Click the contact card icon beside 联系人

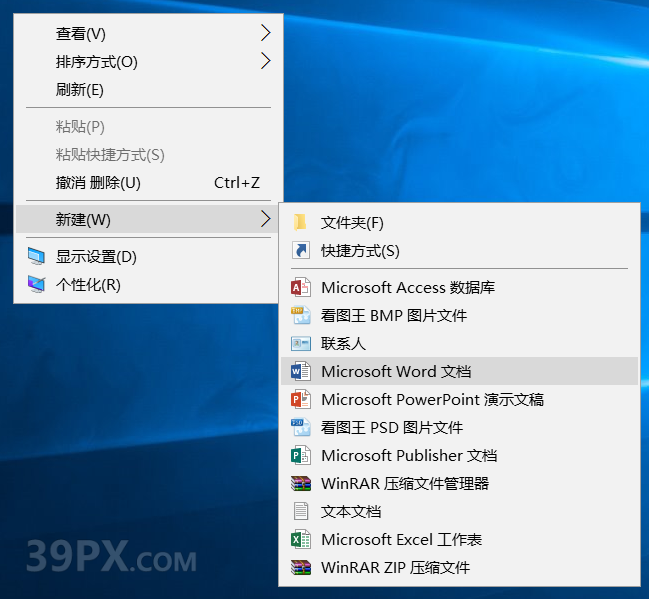point(301,344)
